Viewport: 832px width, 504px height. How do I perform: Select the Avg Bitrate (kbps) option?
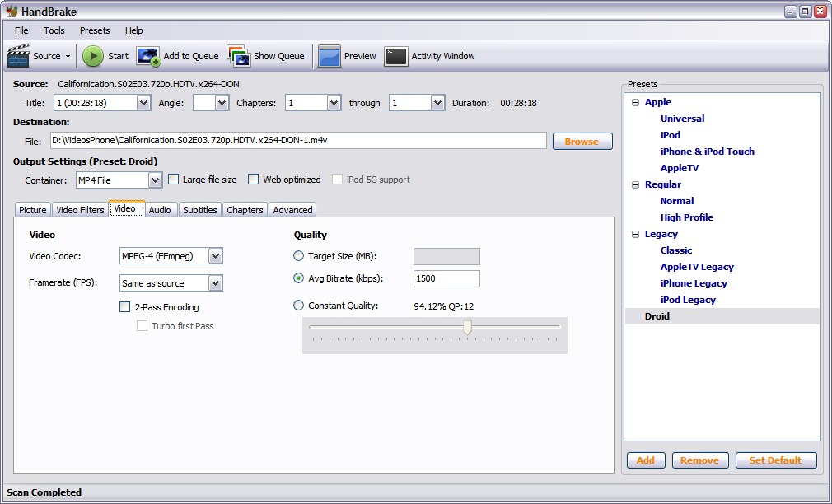(299, 278)
